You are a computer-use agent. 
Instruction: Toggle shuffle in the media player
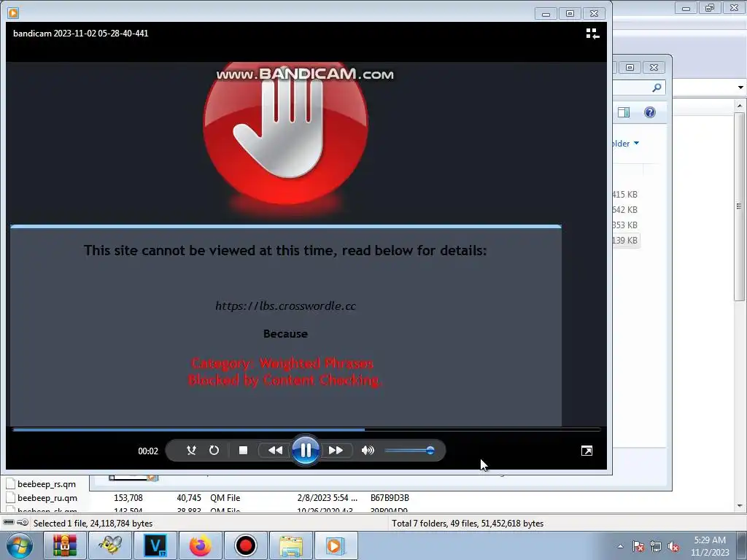coord(191,450)
